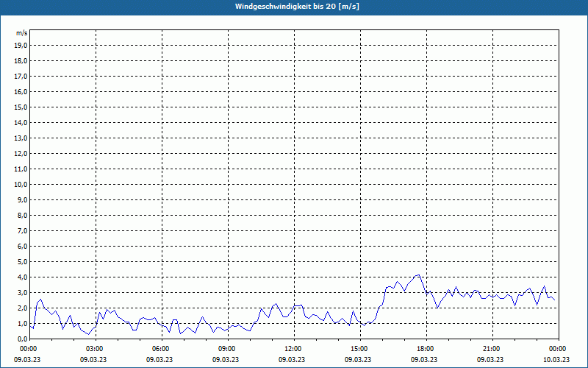Screen dimensions: 588x368
Task: Click the 11,0 y-axis label
Action: (21, 169)
